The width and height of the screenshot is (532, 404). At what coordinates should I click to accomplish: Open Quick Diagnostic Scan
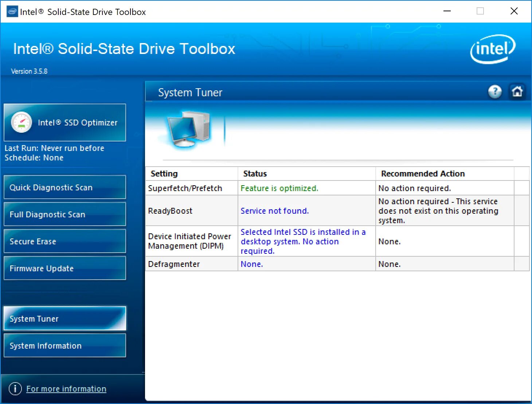[x=64, y=187]
